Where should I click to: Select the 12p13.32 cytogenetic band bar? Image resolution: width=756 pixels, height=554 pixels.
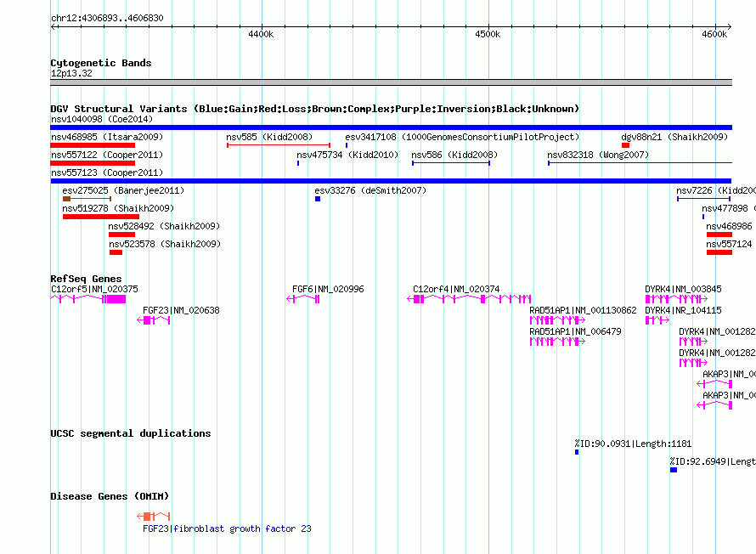point(391,82)
